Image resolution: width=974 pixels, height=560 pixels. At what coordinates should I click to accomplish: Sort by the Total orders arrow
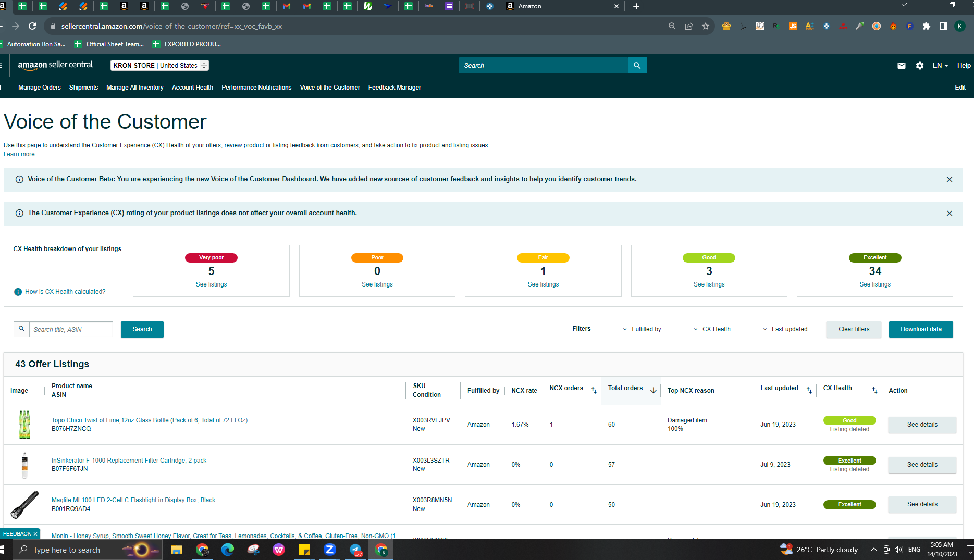(653, 390)
